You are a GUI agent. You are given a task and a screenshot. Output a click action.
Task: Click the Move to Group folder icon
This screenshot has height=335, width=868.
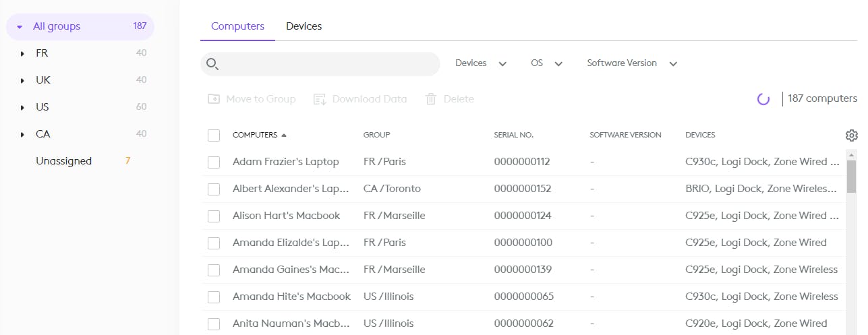(214, 99)
